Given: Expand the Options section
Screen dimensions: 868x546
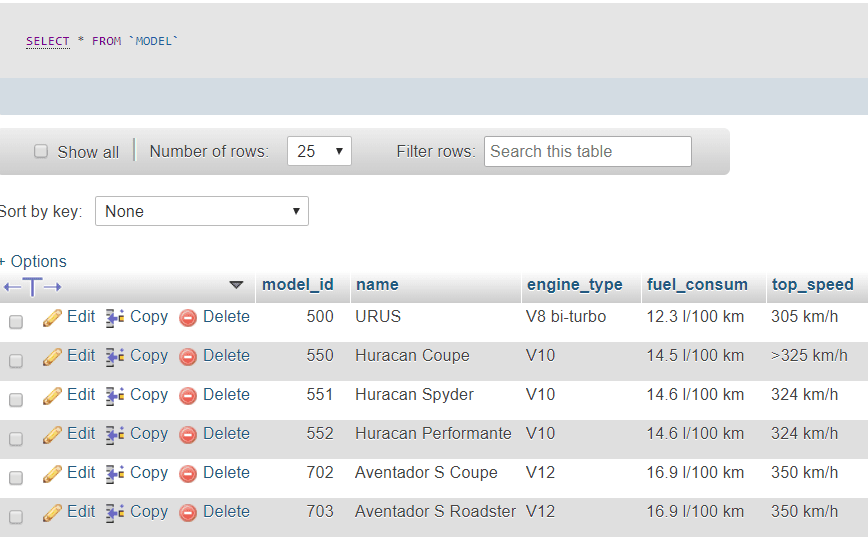Looking at the screenshot, I should (x=33, y=261).
